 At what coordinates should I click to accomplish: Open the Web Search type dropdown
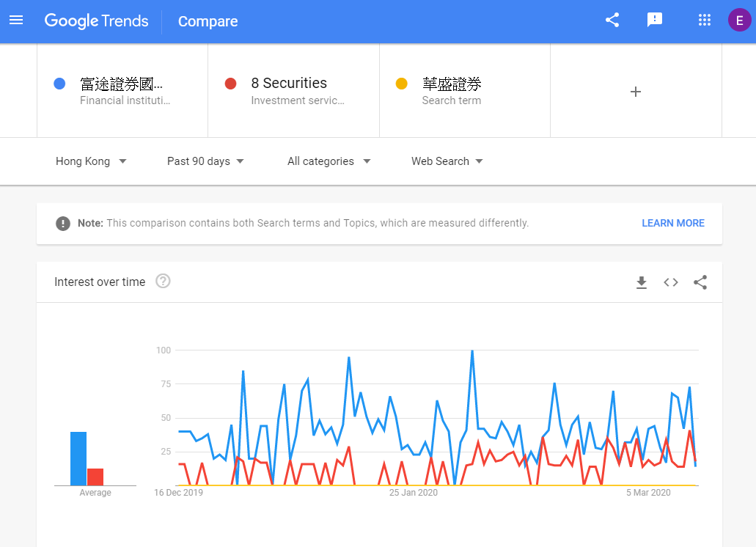pyautogui.click(x=447, y=161)
